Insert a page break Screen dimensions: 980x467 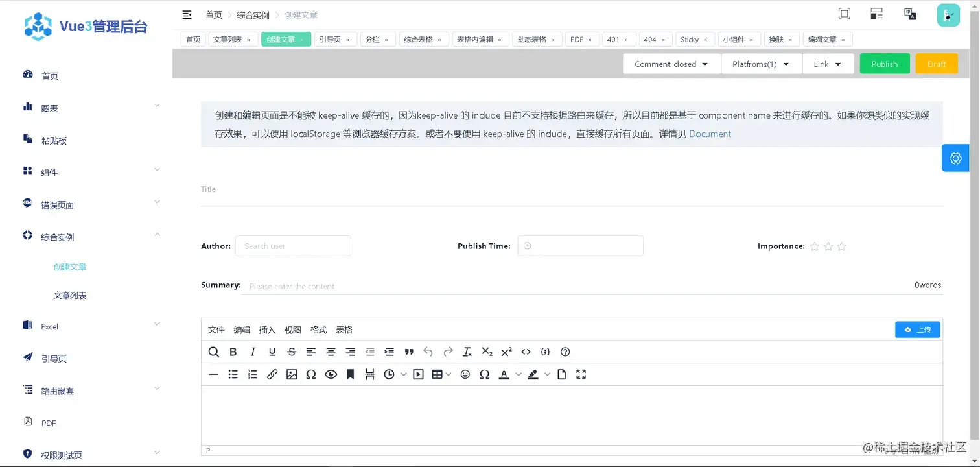(x=369, y=374)
